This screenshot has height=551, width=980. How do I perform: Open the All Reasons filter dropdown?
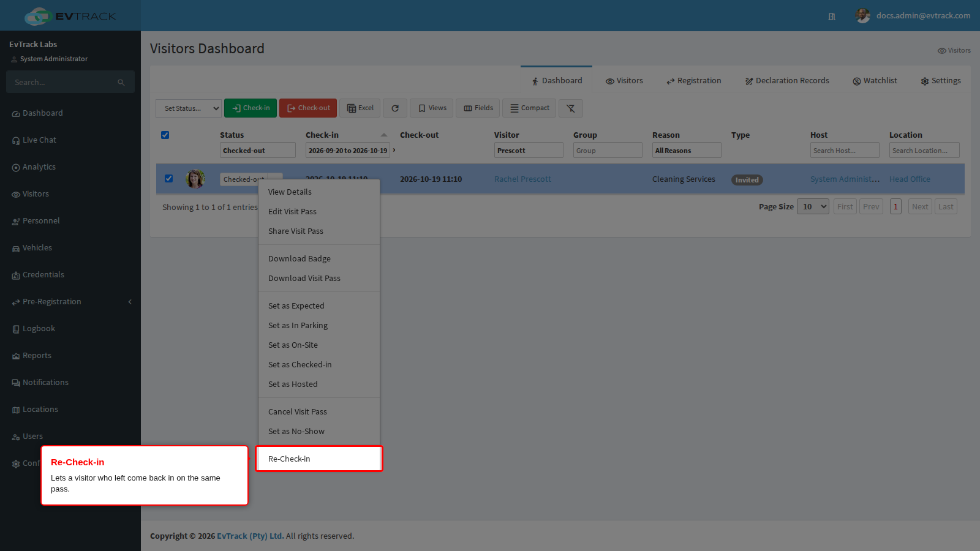tap(687, 151)
